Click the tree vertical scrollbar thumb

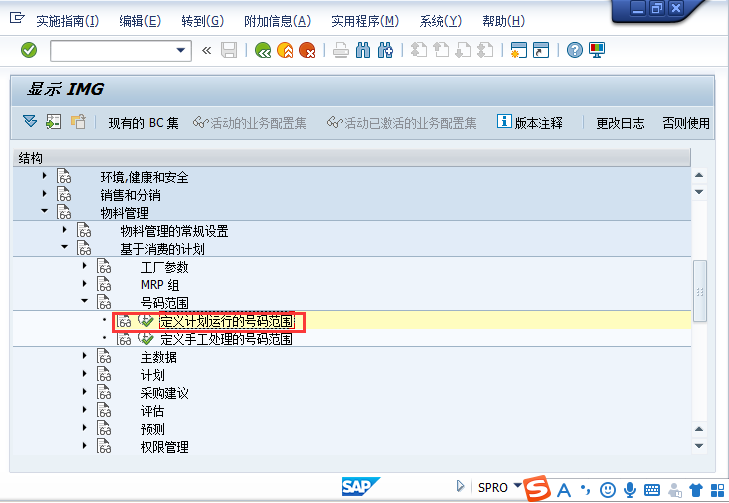pyautogui.click(x=700, y=291)
